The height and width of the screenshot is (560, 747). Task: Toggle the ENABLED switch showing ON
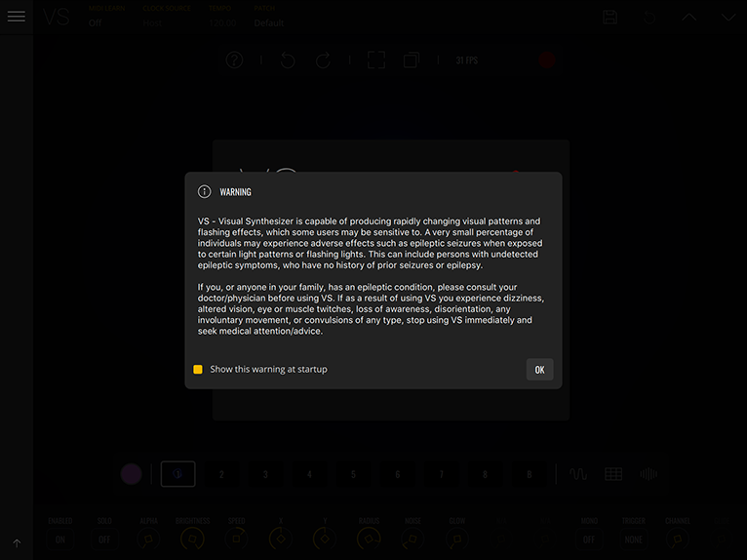click(x=60, y=540)
